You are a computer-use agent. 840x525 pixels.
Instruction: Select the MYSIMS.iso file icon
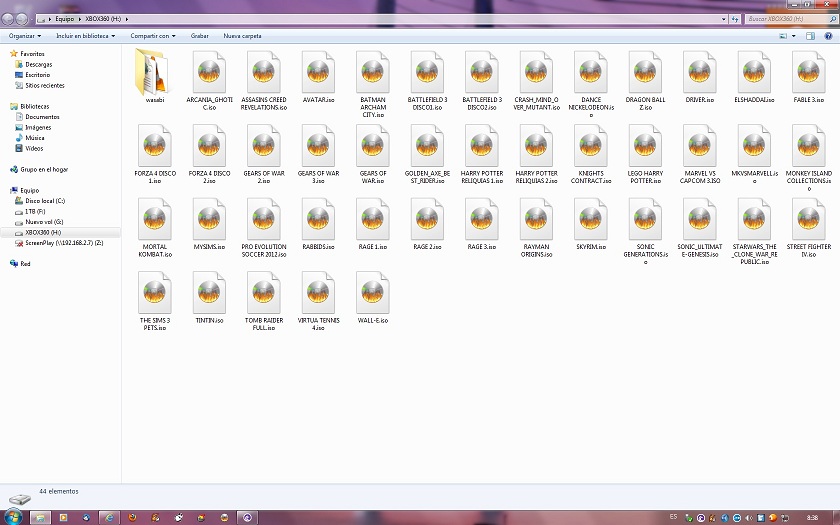(x=209, y=220)
